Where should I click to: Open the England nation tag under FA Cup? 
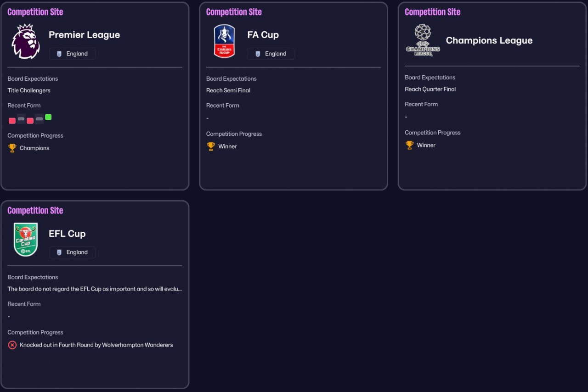[x=271, y=54]
